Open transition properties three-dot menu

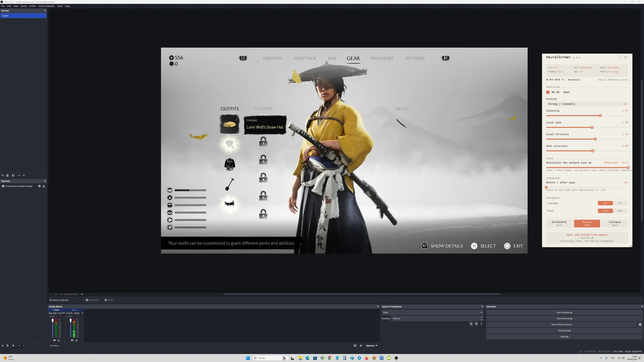coord(481,324)
